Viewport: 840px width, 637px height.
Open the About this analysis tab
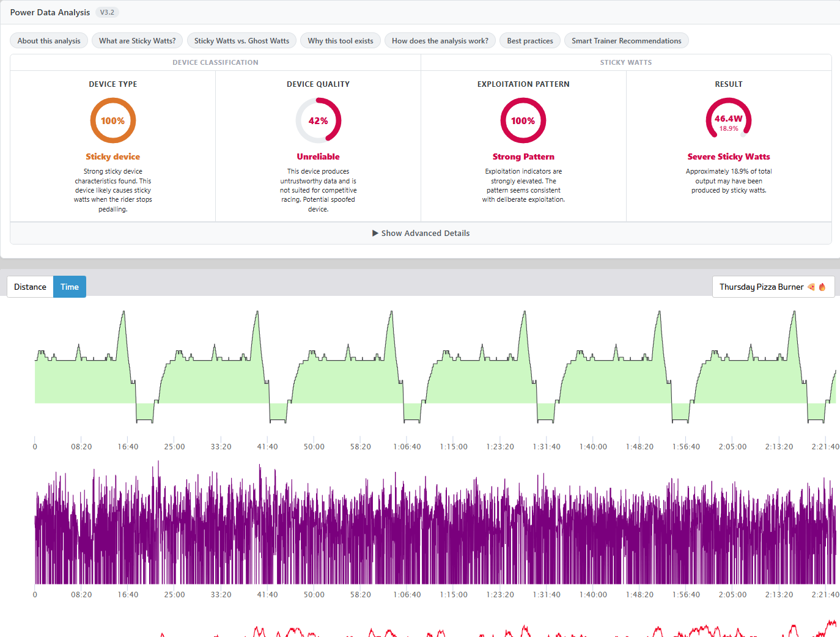point(49,41)
